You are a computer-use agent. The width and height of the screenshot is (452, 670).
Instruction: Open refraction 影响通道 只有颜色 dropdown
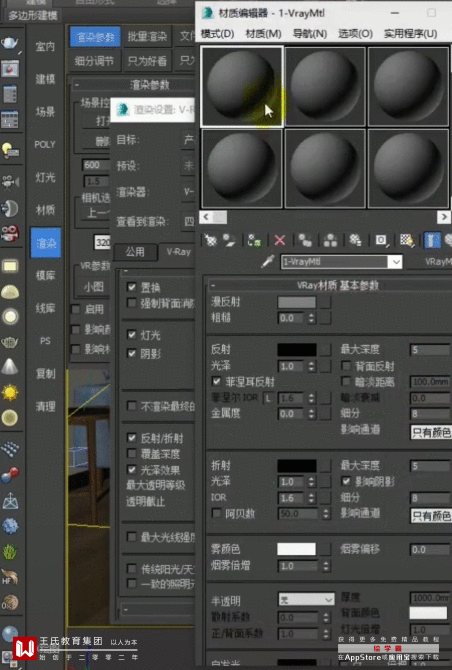point(431,516)
